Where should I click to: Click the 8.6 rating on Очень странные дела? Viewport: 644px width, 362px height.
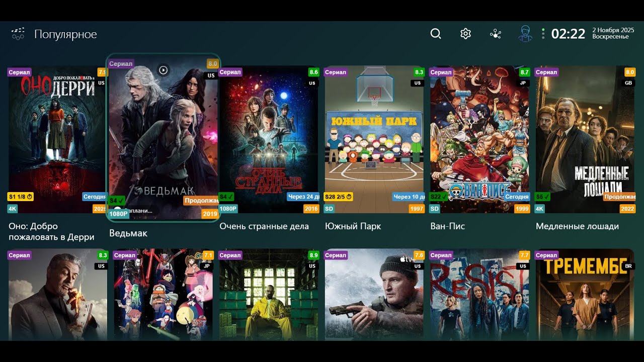tap(313, 72)
